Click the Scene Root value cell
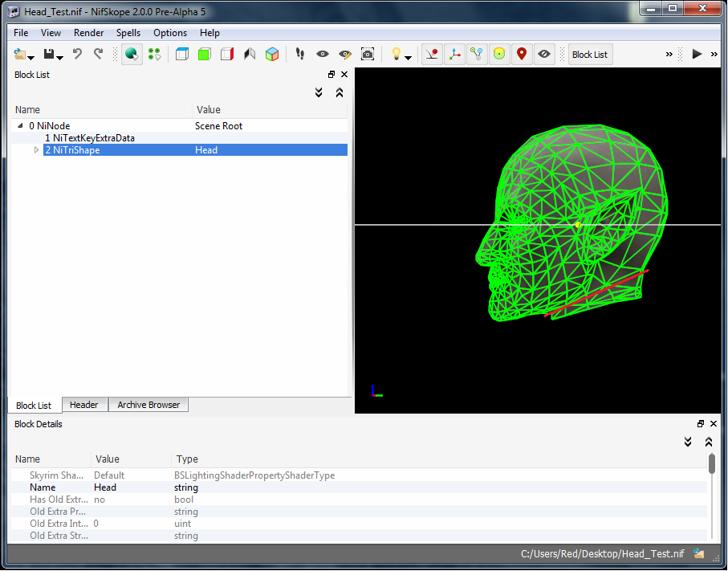728x571 pixels. coord(218,126)
